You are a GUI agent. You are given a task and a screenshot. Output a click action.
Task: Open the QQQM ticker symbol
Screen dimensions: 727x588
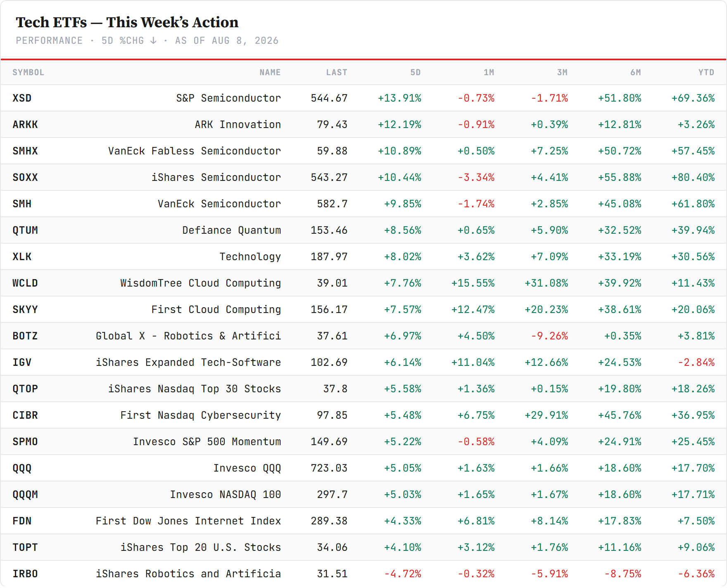coord(25,495)
